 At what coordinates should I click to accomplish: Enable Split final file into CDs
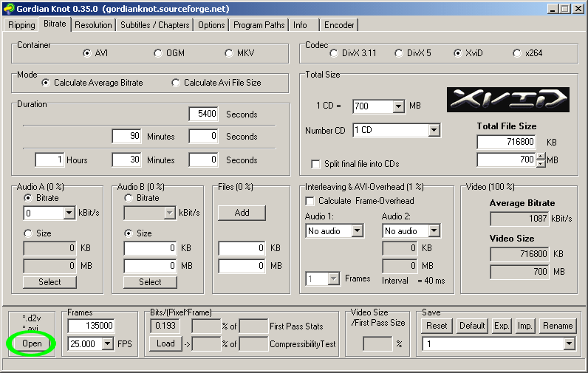pyautogui.click(x=315, y=164)
